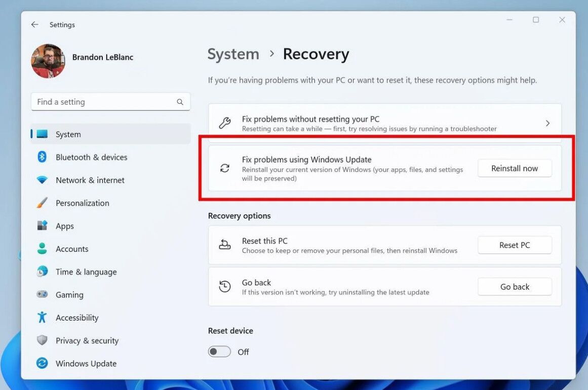Click the Reset device heading

click(x=230, y=331)
